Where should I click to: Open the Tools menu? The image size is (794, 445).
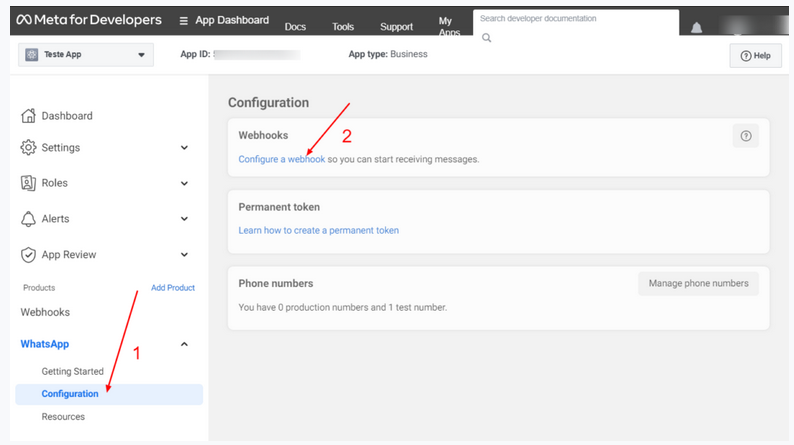point(343,27)
